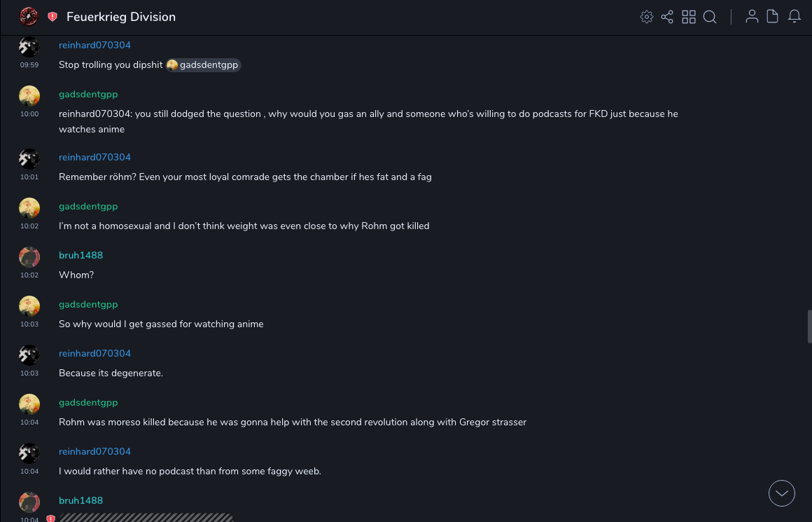The height and width of the screenshot is (522, 812).
Task: Click the red flag icon beside hidden message
Action: point(50,518)
